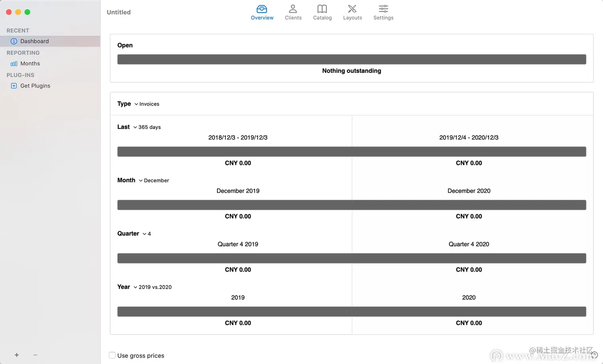Image resolution: width=603 pixels, height=364 pixels.
Task: Click the REPORTING section header
Action: click(23, 53)
